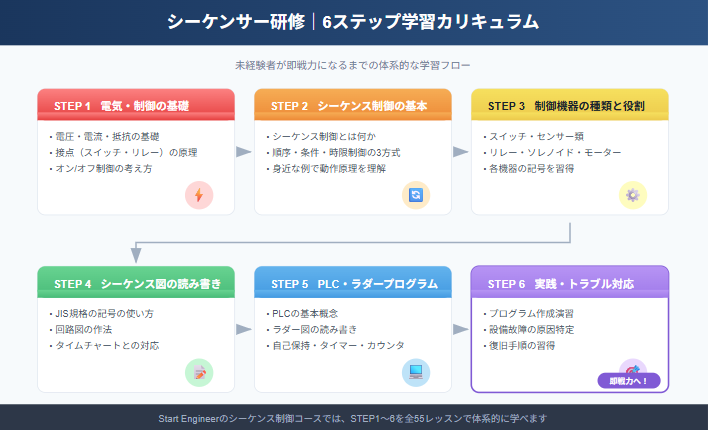Viewport: 708px width, 430px height.
Task: Click the lightning bolt icon in STEP 1
Action: tap(199, 196)
